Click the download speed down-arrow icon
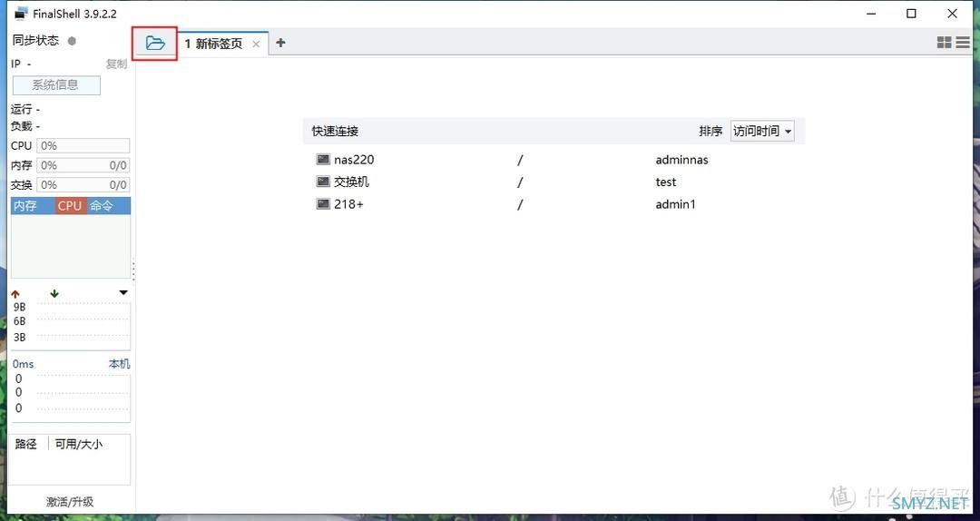Screen dimensions: 980x521 coord(54,293)
